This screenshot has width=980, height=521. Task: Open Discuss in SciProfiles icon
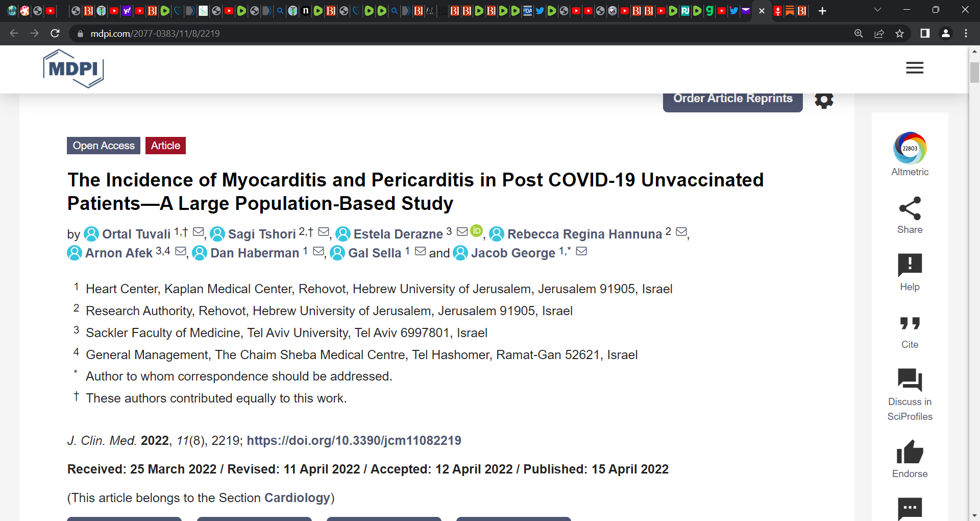click(910, 380)
